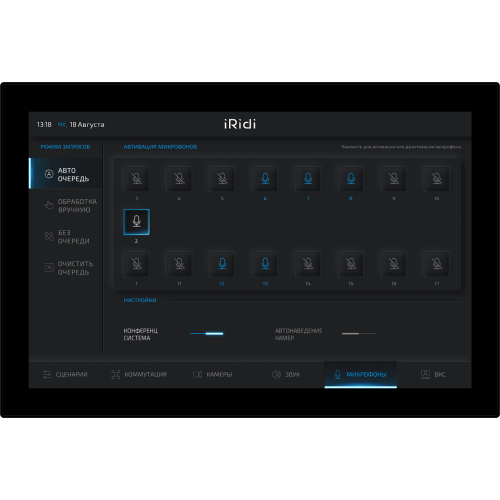This screenshot has height=500, width=500.
Task: Activate microphone 3
Action: [136, 179]
